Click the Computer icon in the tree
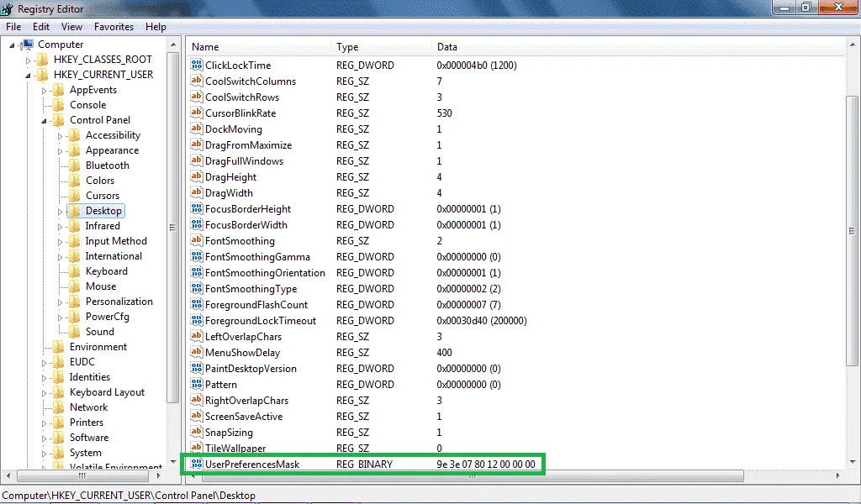 point(28,45)
